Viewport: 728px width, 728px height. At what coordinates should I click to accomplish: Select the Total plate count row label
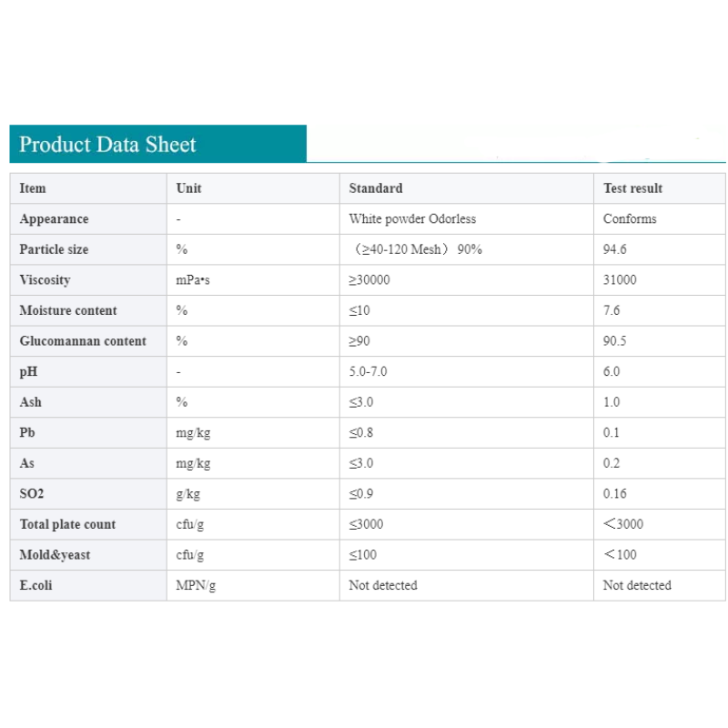point(67,524)
